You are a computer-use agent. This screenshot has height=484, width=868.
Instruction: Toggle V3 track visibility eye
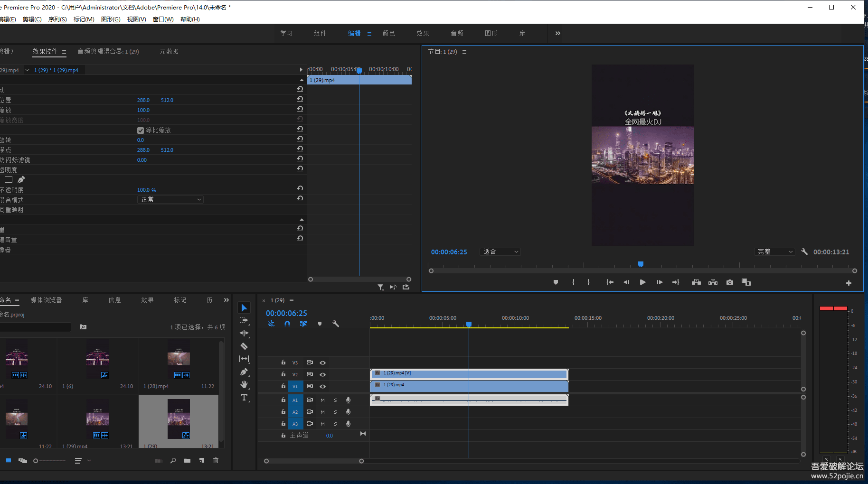[x=322, y=363]
